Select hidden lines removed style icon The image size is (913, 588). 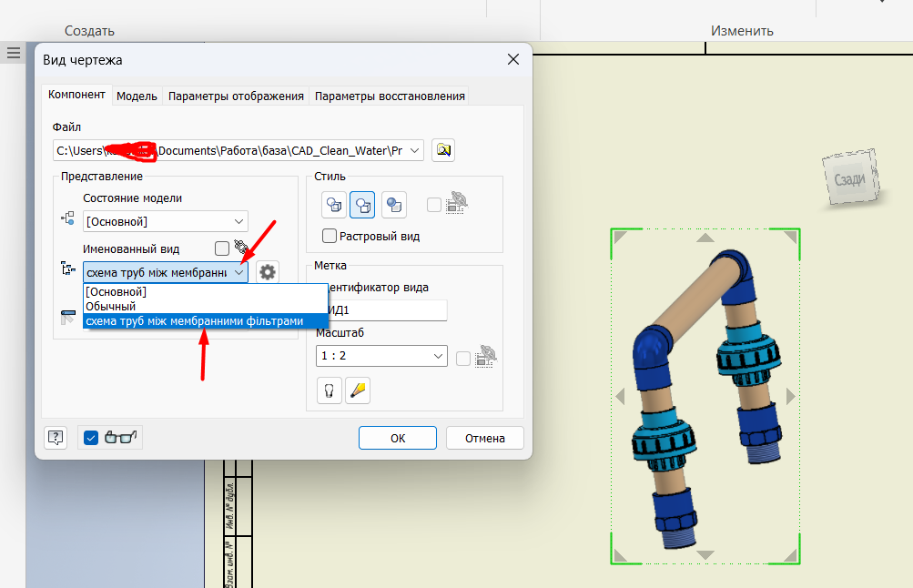tap(363, 205)
